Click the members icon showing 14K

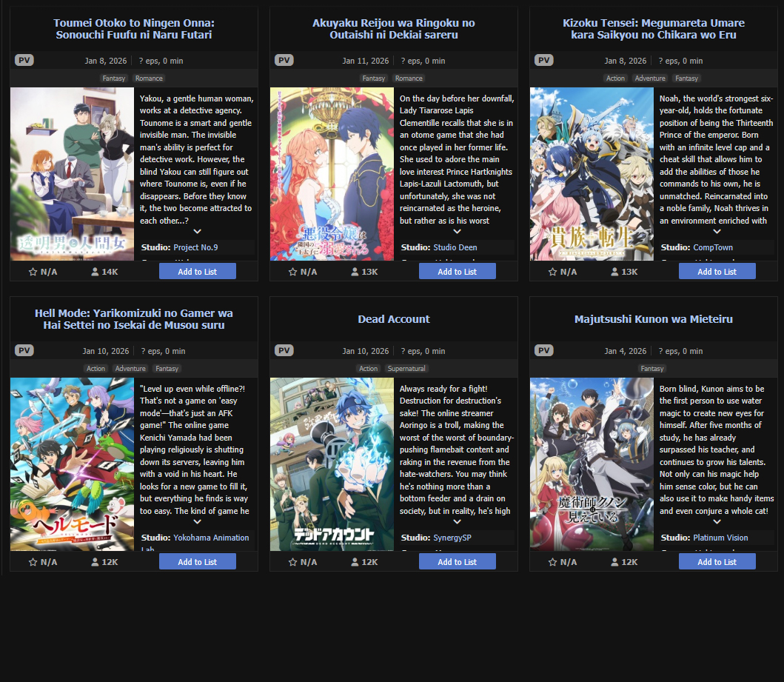point(95,272)
